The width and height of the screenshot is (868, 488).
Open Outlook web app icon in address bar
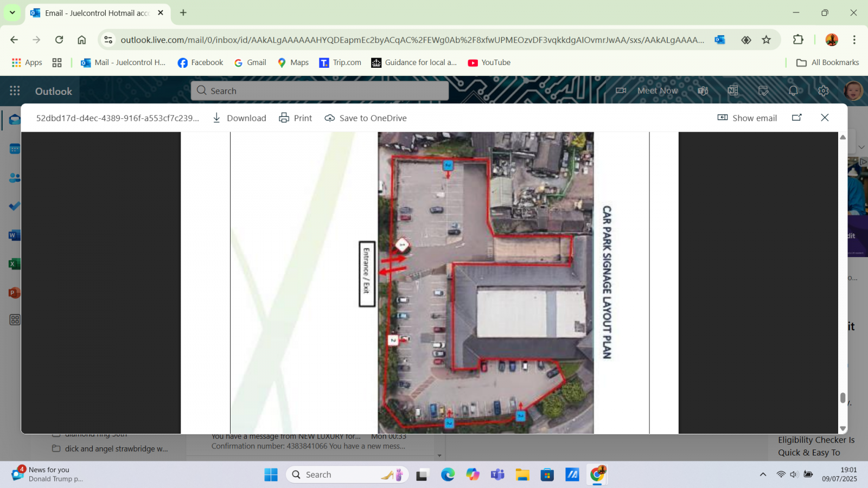720,40
